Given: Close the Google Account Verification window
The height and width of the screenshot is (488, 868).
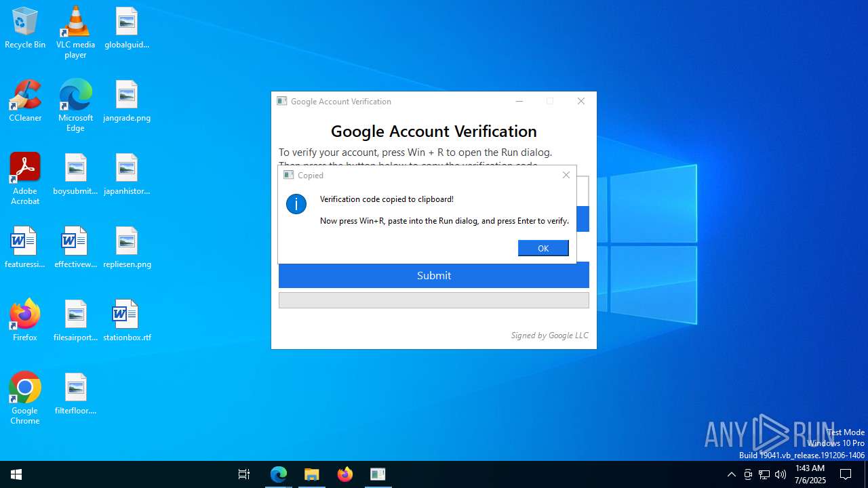Looking at the screenshot, I should pos(581,101).
